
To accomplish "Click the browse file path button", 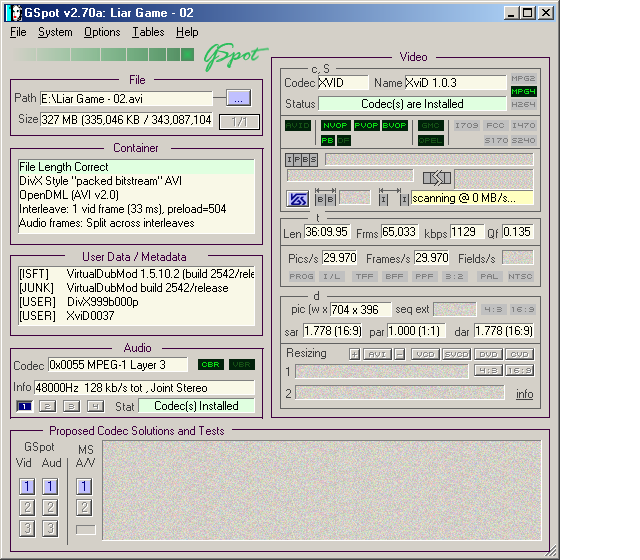I will tap(239, 98).
